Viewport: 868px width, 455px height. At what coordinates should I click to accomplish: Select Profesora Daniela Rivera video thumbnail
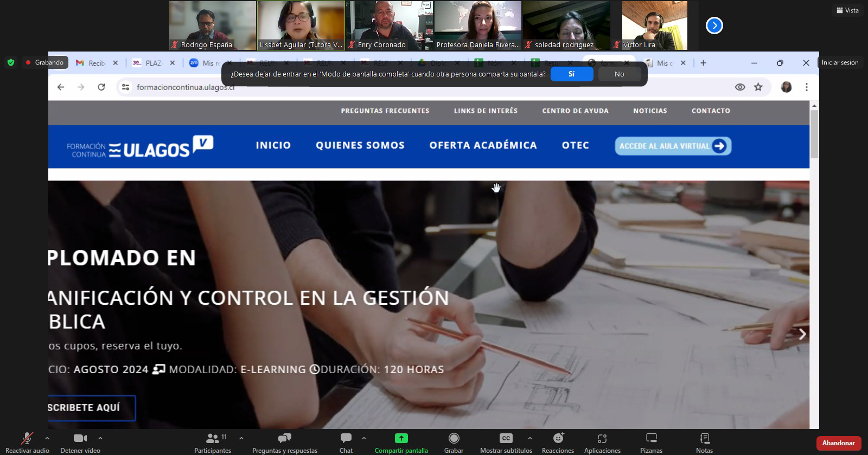coord(478,25)
